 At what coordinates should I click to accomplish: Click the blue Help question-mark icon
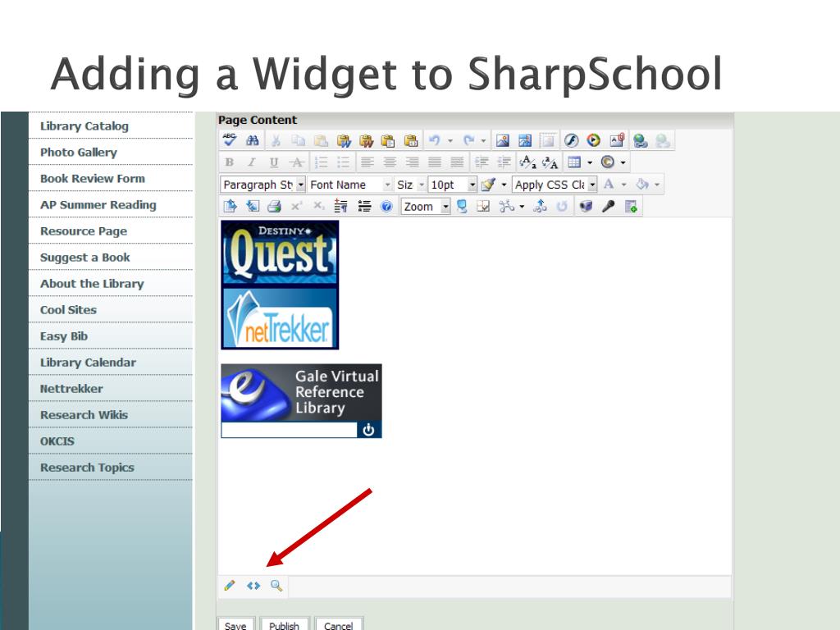pos(386,206)
